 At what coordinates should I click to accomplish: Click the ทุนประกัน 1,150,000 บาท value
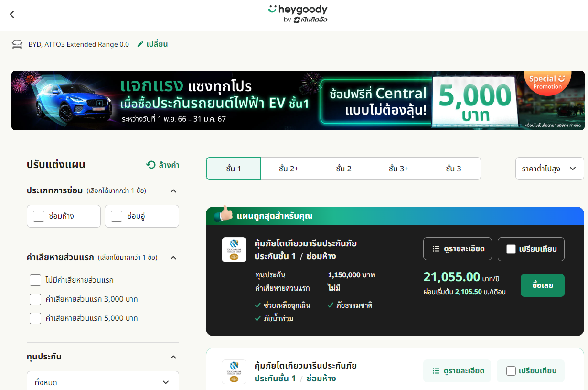[352, 275]
